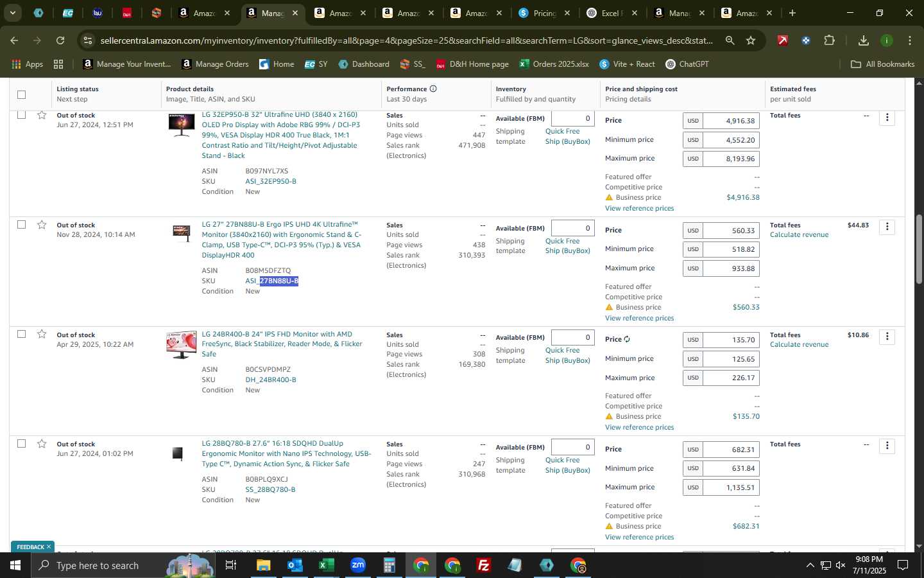
Task: Open the Vite + React bookmark
Action: click(x=627, y=64)
